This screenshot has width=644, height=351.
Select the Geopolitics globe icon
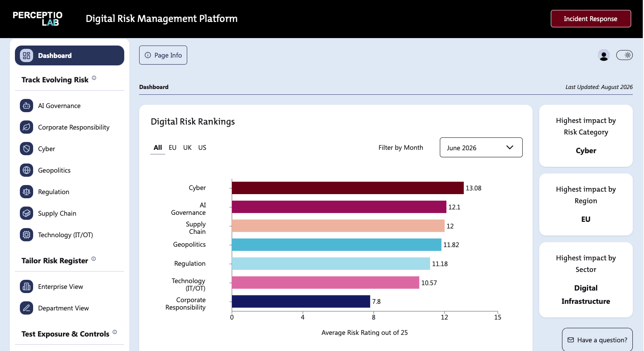(x=27, y=170)
